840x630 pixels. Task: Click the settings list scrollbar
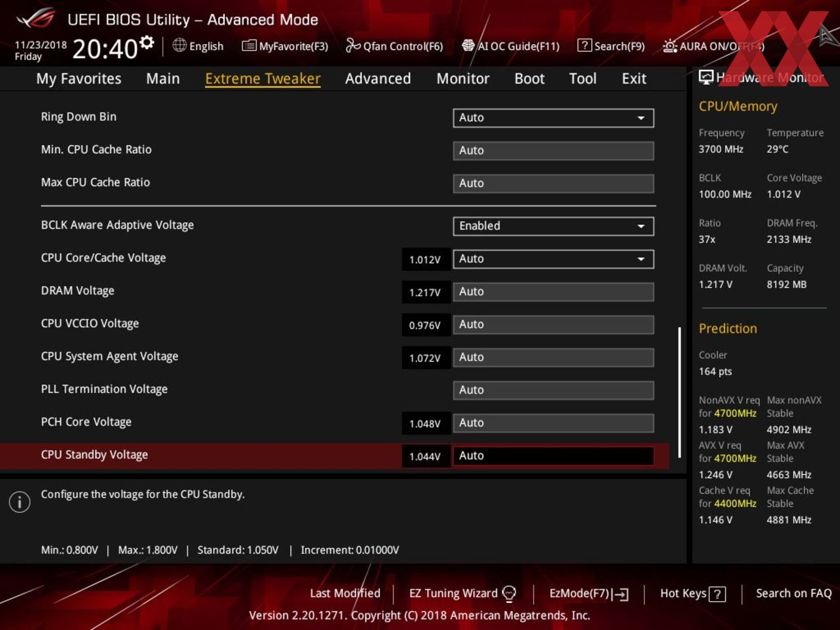tap(679, 392)
